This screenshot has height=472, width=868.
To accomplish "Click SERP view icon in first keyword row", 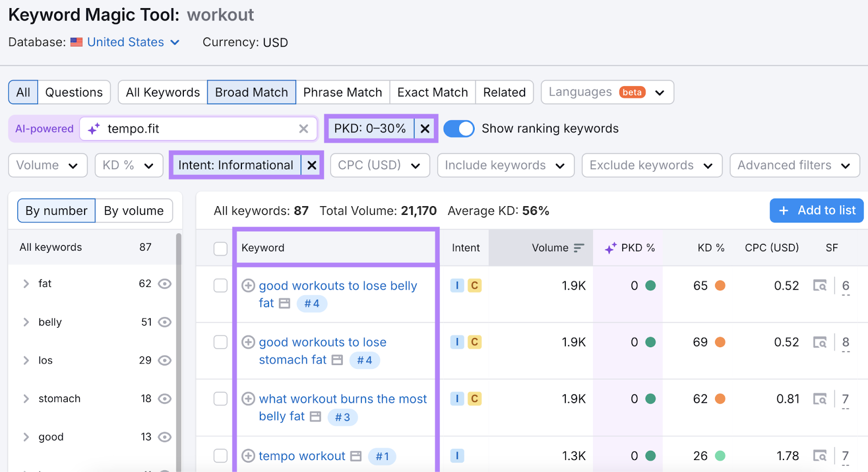I will 819,285.
